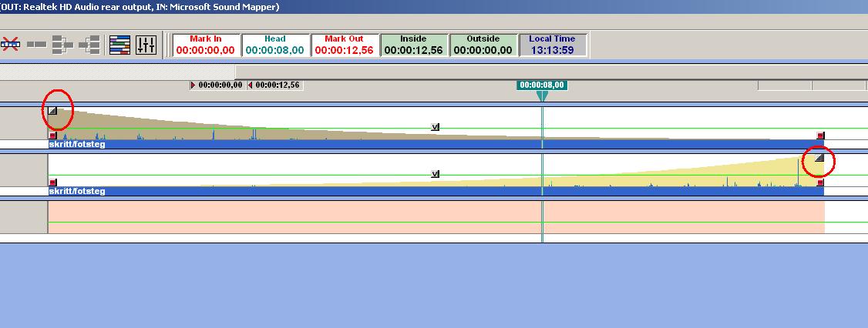Click the Outside duration display
Viewport: 868px width, 328px height.
pos(483,45)
